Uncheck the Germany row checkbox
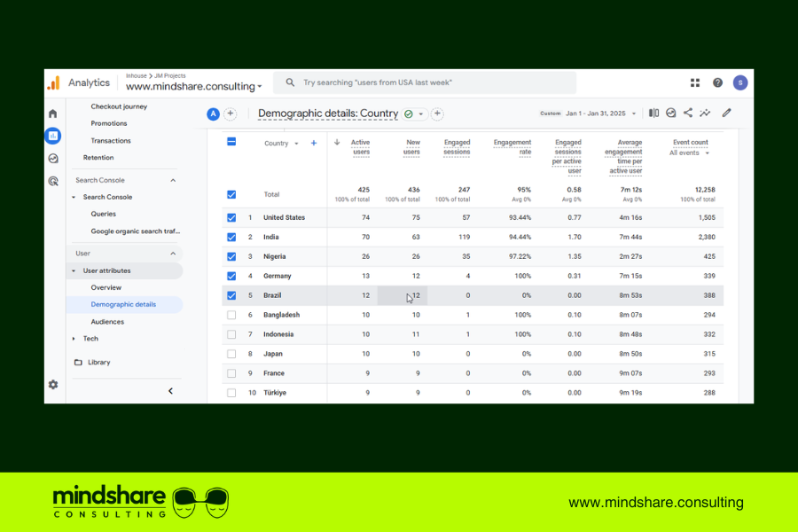This screenshot has width=798, height=532. coord(231,276)
